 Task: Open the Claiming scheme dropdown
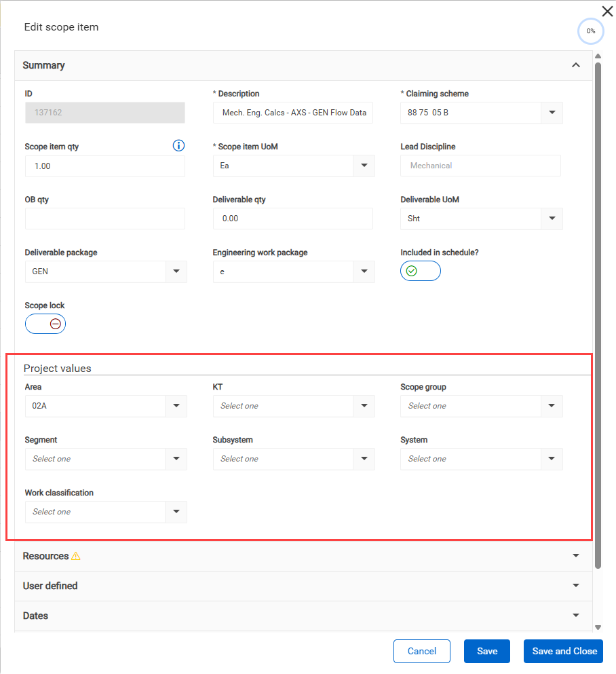click(x=481, y=113)
